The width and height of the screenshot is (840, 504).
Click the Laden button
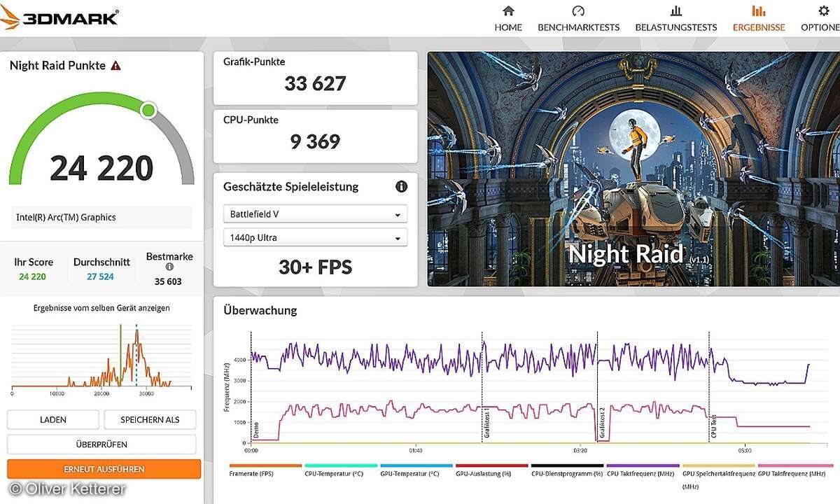pos(53,420)
